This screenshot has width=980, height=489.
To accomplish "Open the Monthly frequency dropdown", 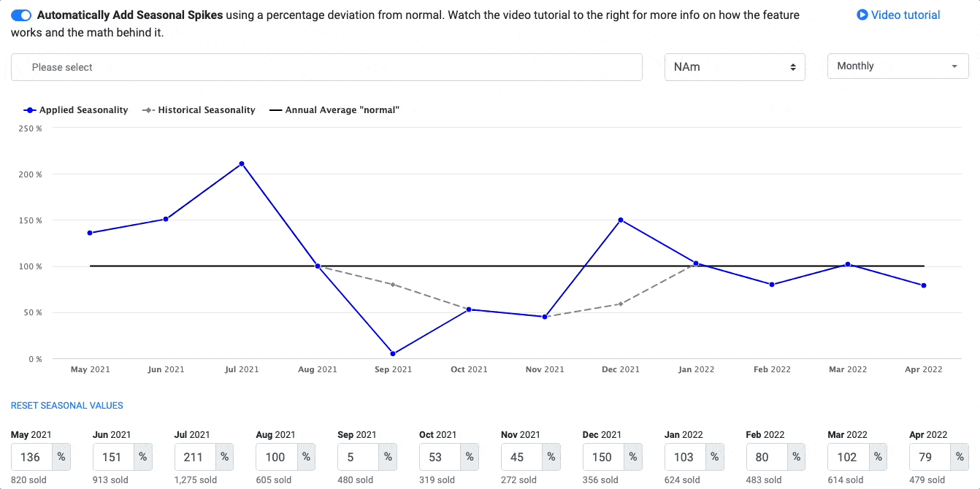I will pyautogui.click(x=897, y=66).
